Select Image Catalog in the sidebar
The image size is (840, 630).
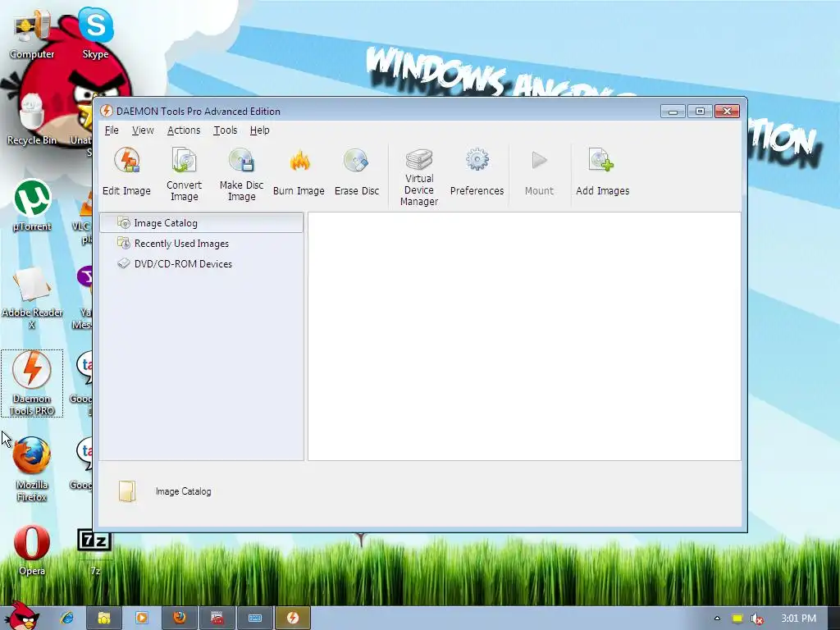coord(202,223)
